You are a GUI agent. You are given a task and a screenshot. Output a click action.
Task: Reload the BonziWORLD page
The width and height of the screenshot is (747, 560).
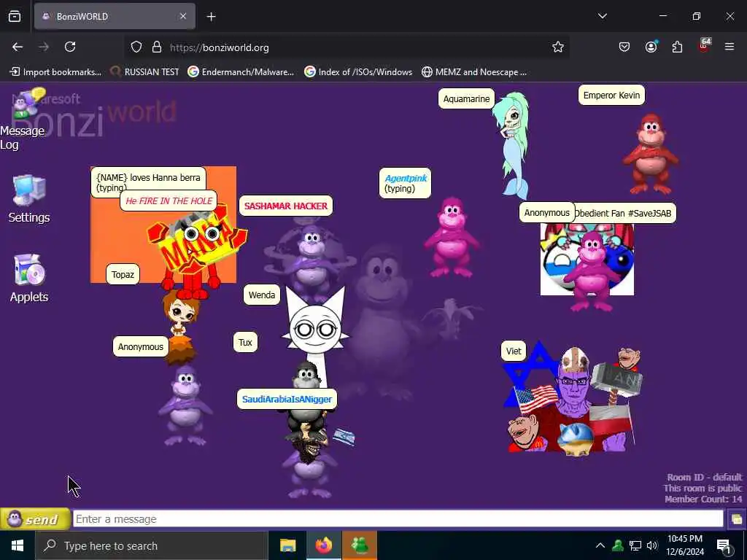(70, 47)
